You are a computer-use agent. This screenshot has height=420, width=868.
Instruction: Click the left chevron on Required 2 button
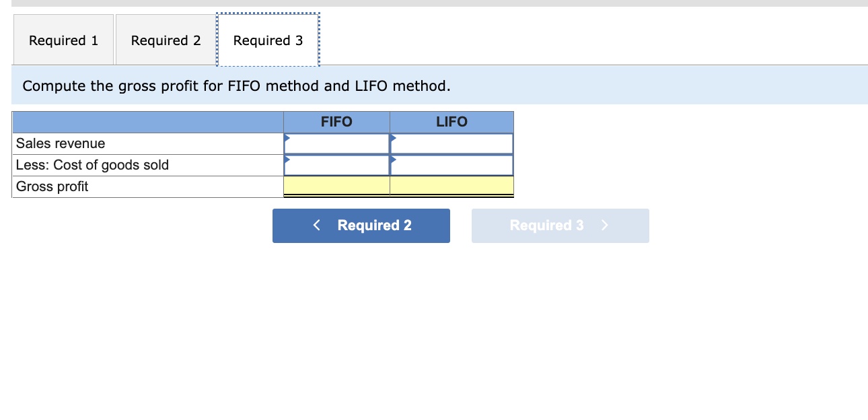316,225
